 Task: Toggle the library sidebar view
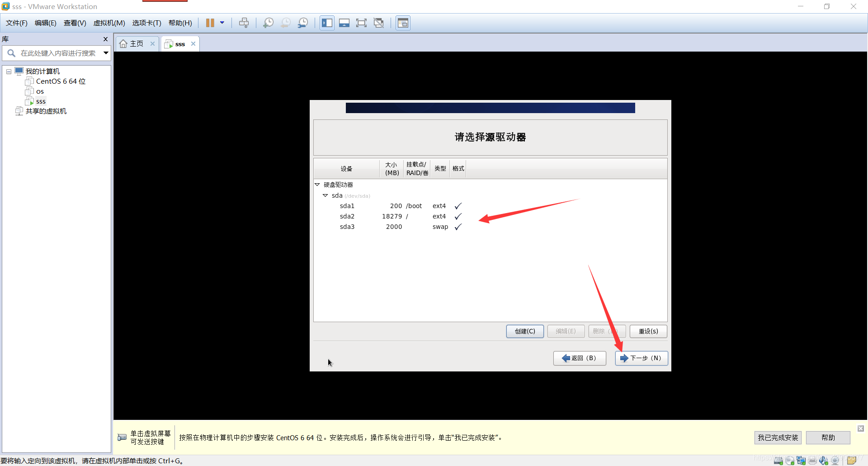pos(327,23)
